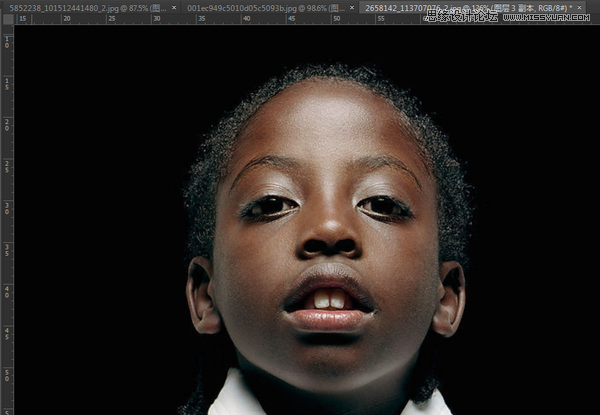
Task: Click the child's front teeth in the photo
Action: point(329,300)
